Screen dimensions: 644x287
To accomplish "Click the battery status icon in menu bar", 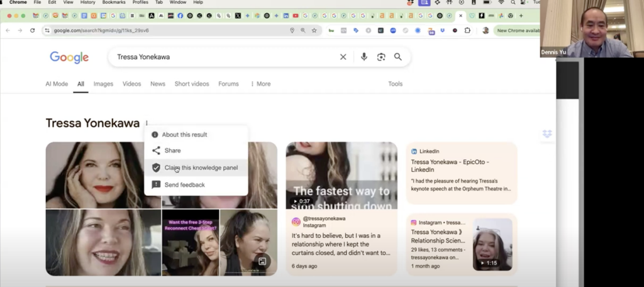I will [x=487, y=3].
